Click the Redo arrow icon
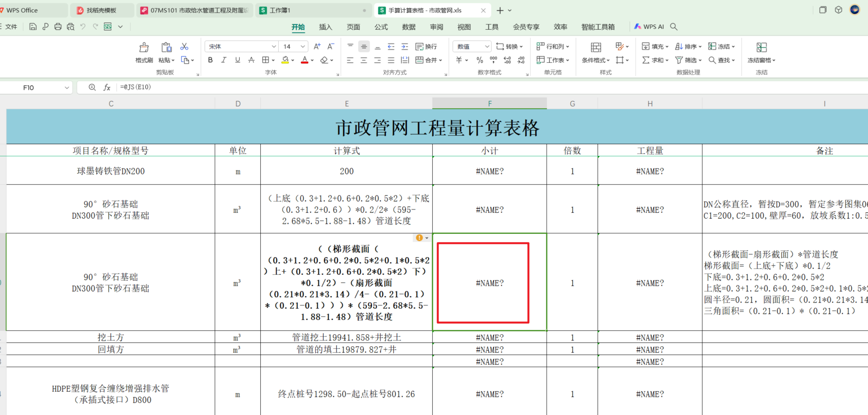 point(96,27)
